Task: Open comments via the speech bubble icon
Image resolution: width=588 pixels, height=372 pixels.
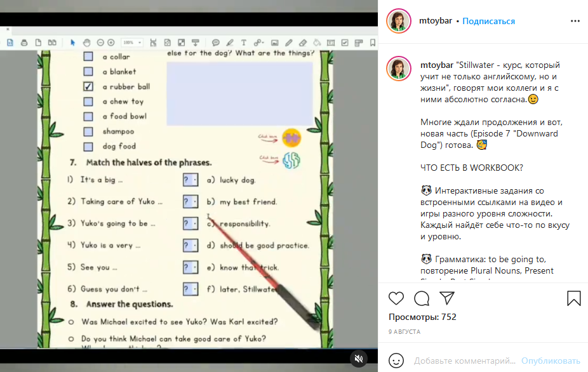Action: coord(422,298)
